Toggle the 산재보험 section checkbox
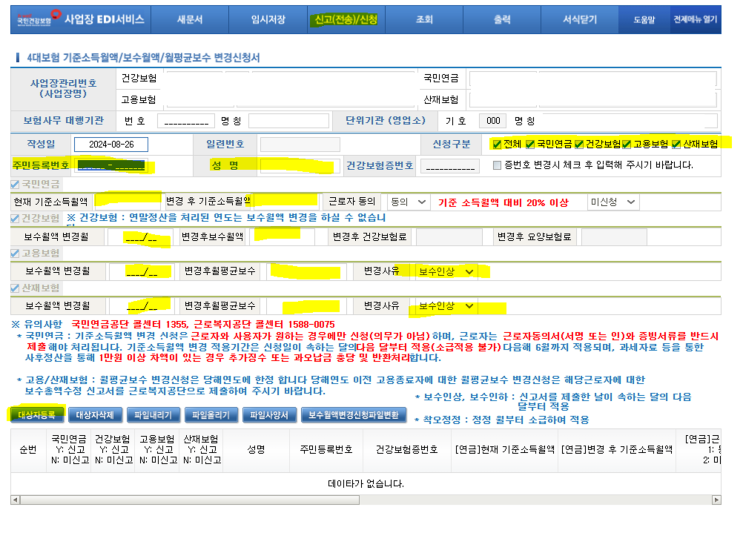Screen dimensions: 743x533 [x=15, y=288]
